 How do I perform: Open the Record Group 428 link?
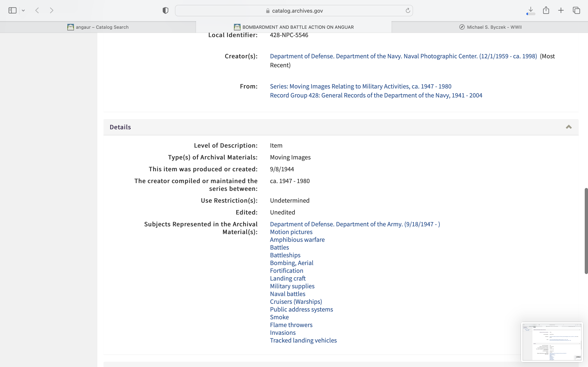tap(376, 95)
